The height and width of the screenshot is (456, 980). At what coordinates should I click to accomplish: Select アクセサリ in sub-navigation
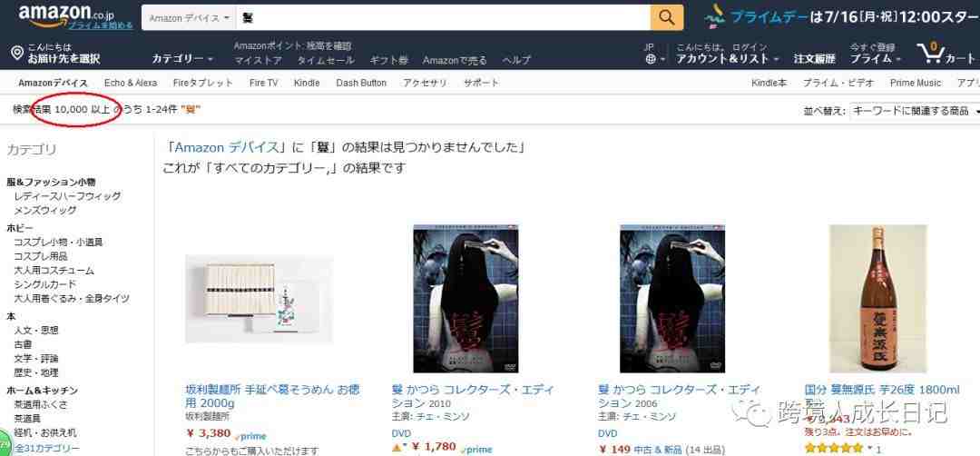point(425,83)
